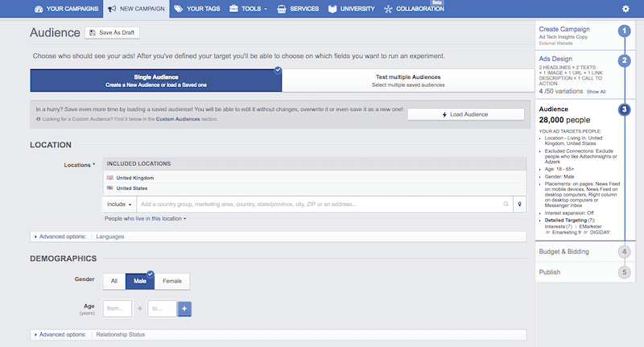Click the blue plus button beside age

pos(184,308)
